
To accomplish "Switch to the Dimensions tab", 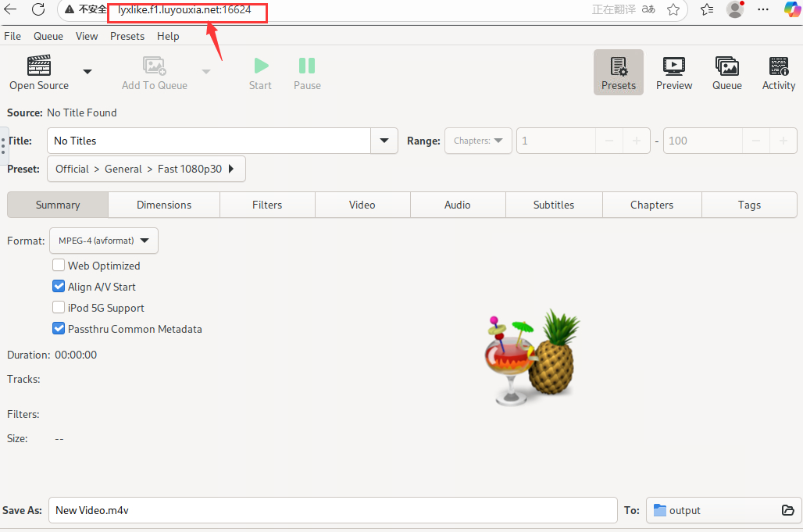I will tap(164, 205).
